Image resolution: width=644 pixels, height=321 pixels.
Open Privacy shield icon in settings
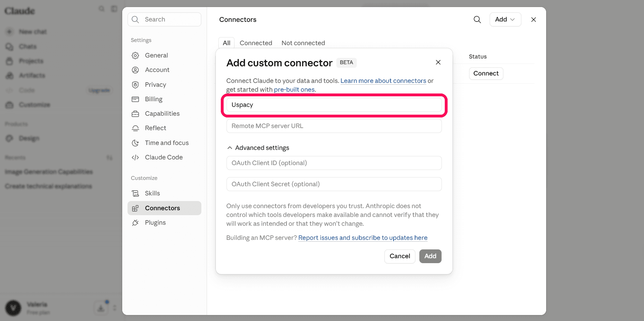pyautogui.click(x=135, y=85)
